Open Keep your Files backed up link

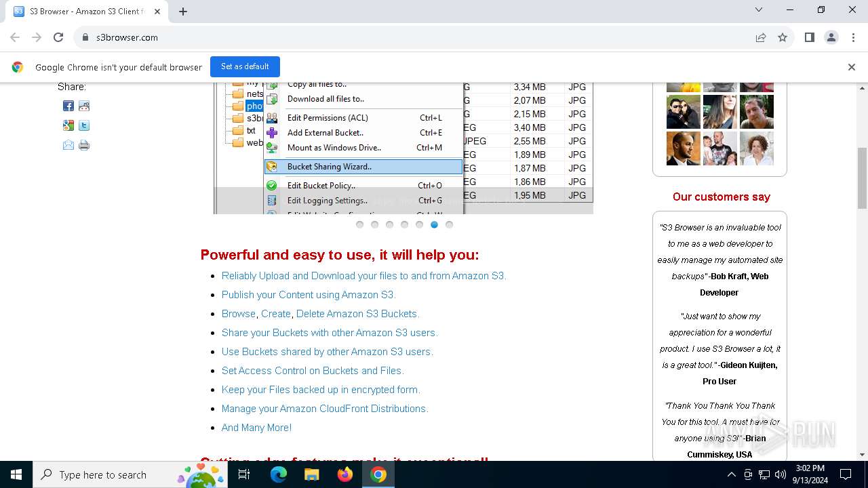[321, 390]
